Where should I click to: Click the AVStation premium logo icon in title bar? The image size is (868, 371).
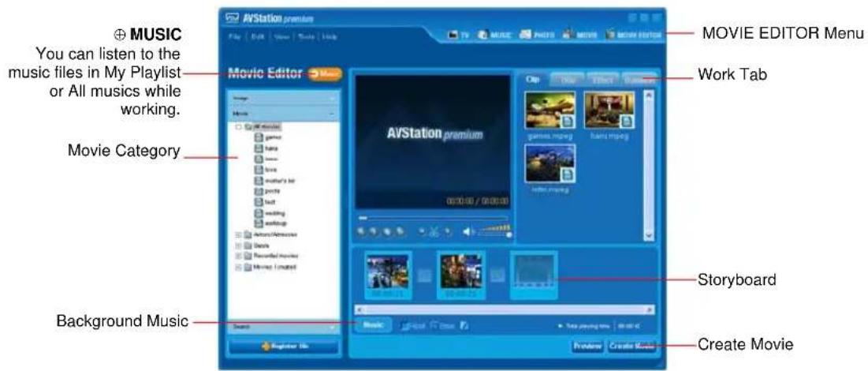(232, 19)
